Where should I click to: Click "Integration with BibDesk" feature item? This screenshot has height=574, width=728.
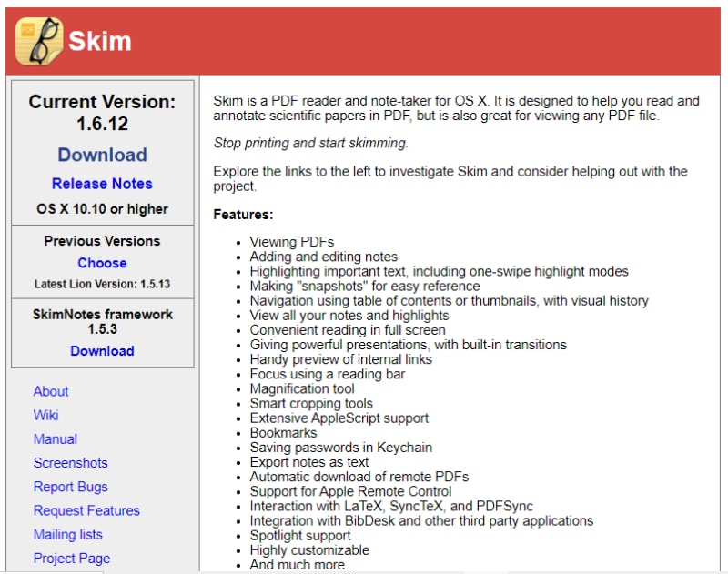click(x=421, y=520)
